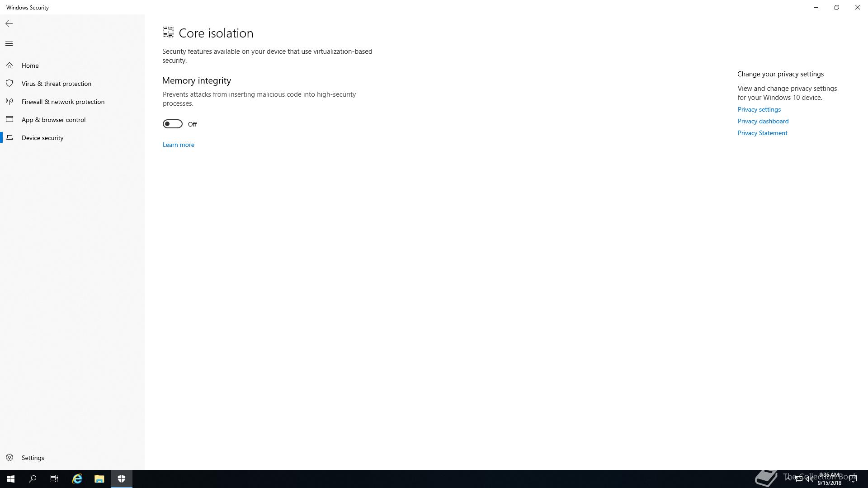Visit the Privacy dashboard link
This screenshot has height=488, width=868.
point(763,121)
